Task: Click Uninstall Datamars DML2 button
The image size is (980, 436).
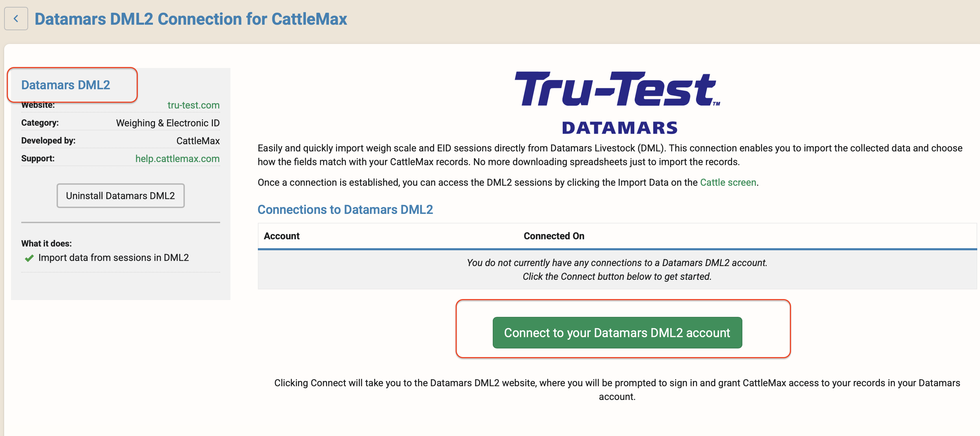Action: [121, 196]
